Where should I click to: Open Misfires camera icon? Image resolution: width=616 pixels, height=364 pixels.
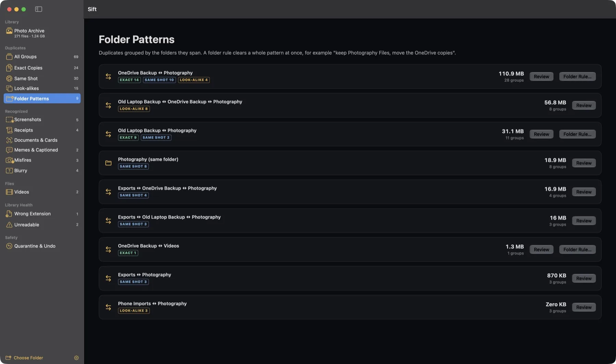pos(10,160)
